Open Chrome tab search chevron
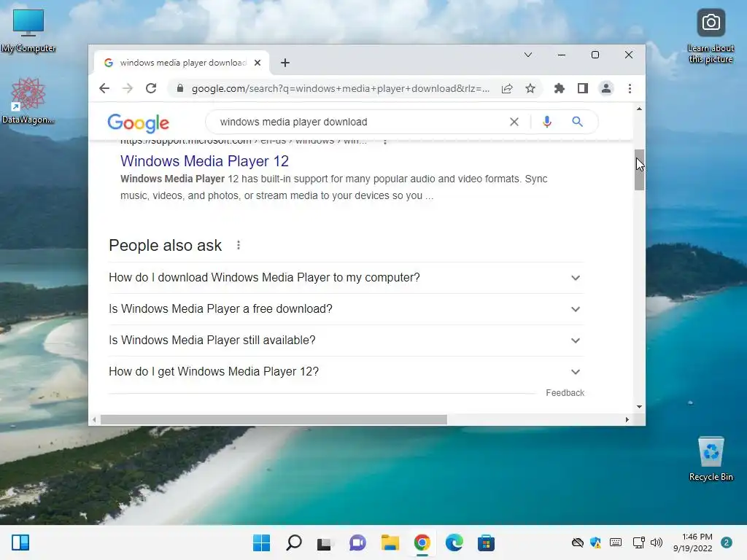 pos(528,55)
